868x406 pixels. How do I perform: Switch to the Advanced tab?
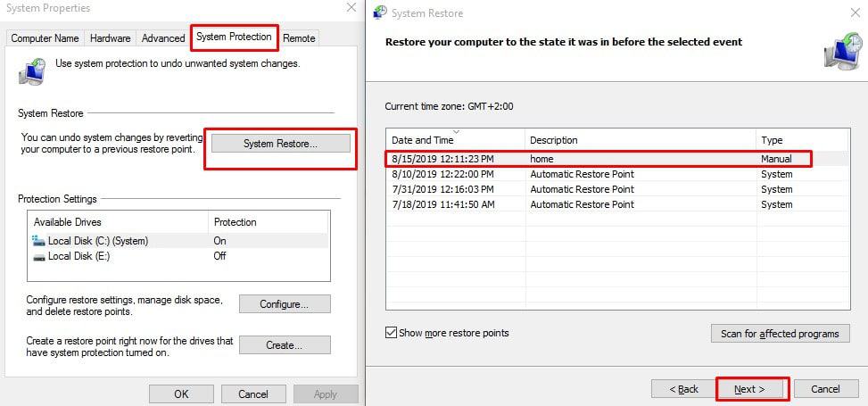click(162, 38)
